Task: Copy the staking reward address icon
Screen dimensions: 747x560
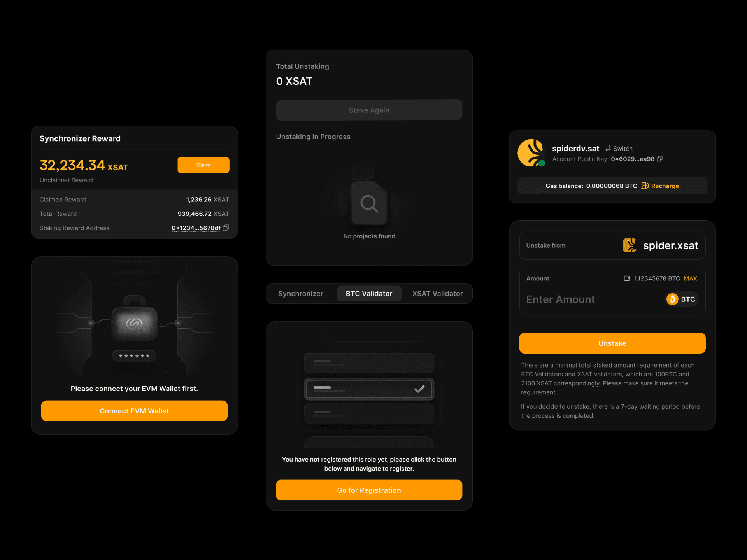Action: click(x=226, y=228)
